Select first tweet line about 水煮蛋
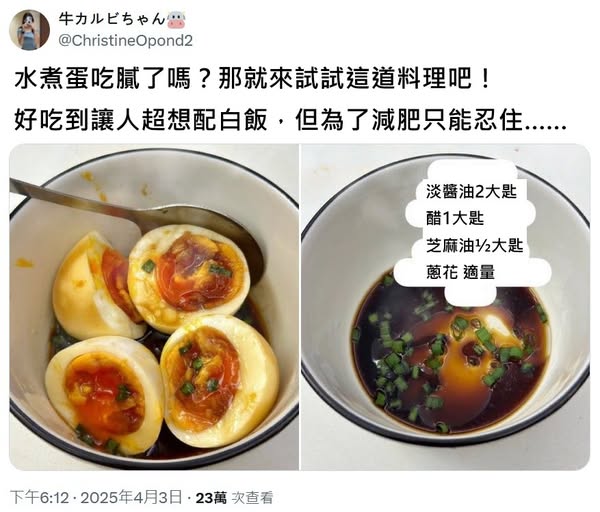600x512 pixels. point(253,80)
